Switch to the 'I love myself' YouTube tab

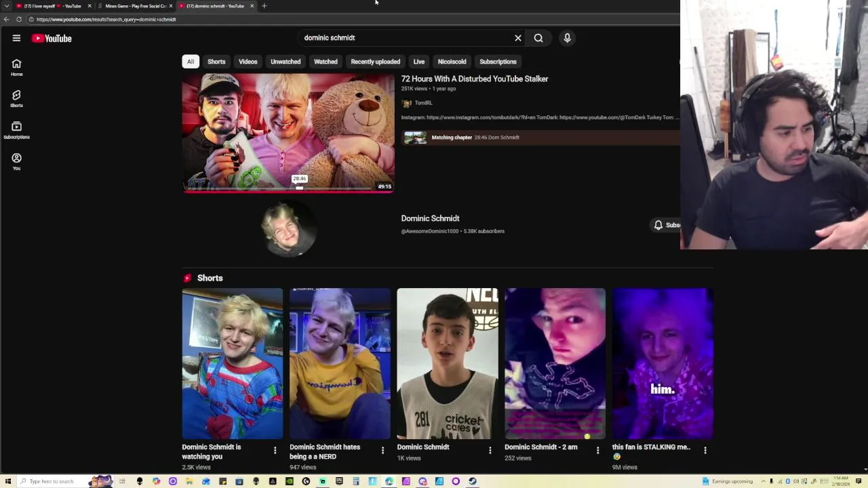click(x=53, y=6)
